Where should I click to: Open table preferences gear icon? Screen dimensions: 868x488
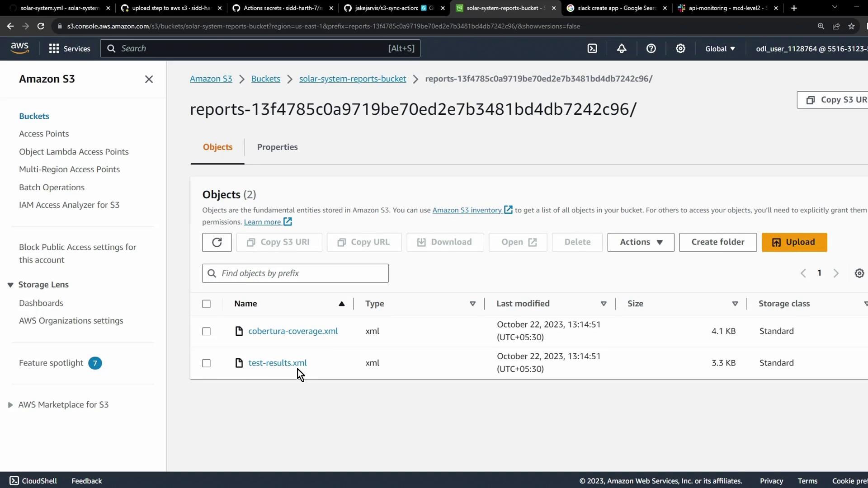(x=859, y=273)
